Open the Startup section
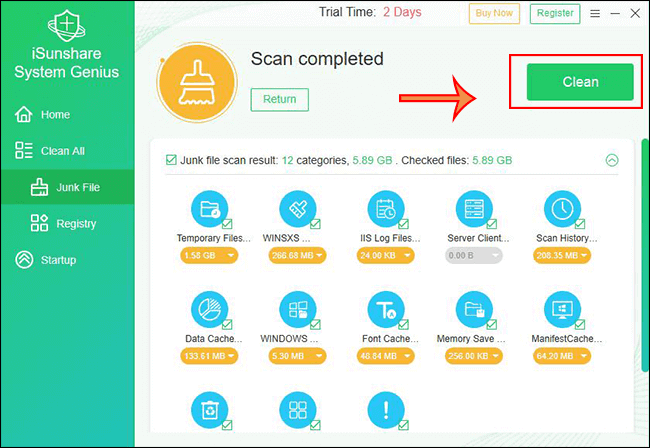This screenshot has height=448, width=650. [67, 259]
